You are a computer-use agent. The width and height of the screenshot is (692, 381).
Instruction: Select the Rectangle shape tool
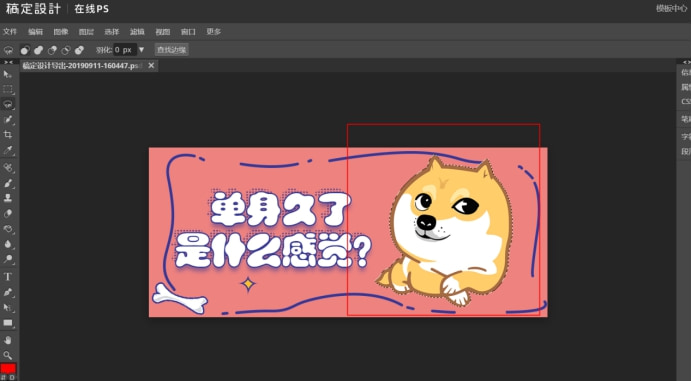(x=8, y=323)
